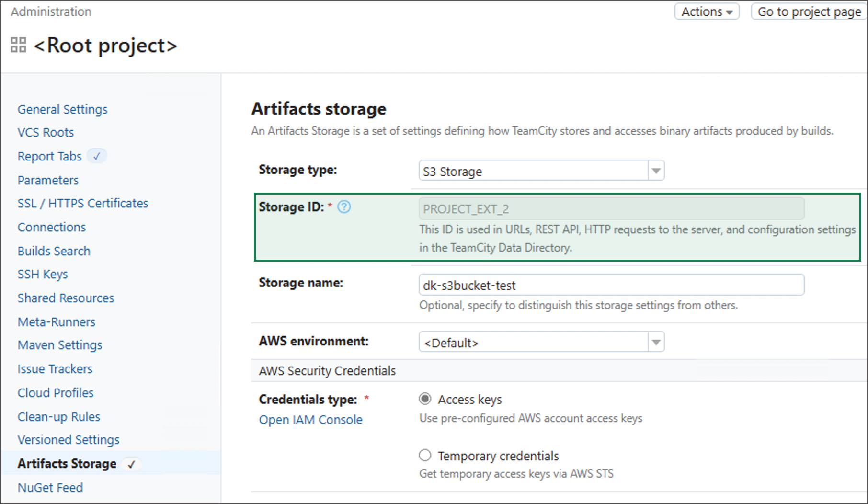The width and height of the screenshot is (868, 504).
Task: Edit the Storage name field
Action: click(x=611, y=285)
